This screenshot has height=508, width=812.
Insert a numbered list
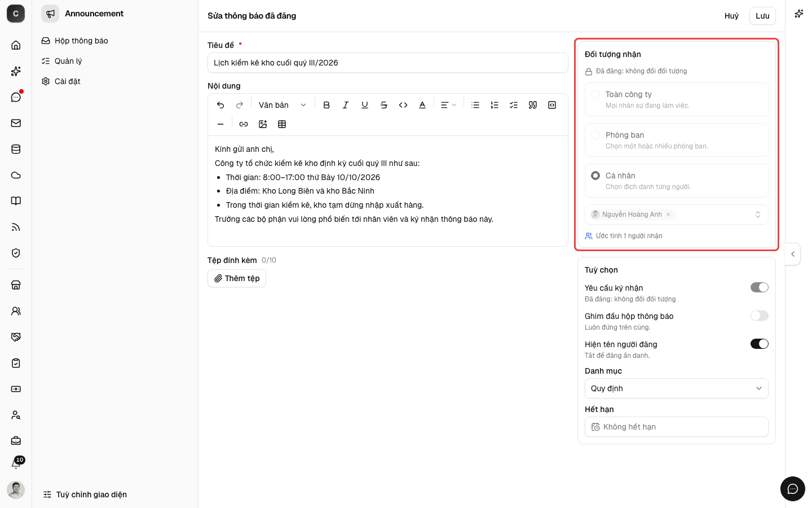coord(495,105)
